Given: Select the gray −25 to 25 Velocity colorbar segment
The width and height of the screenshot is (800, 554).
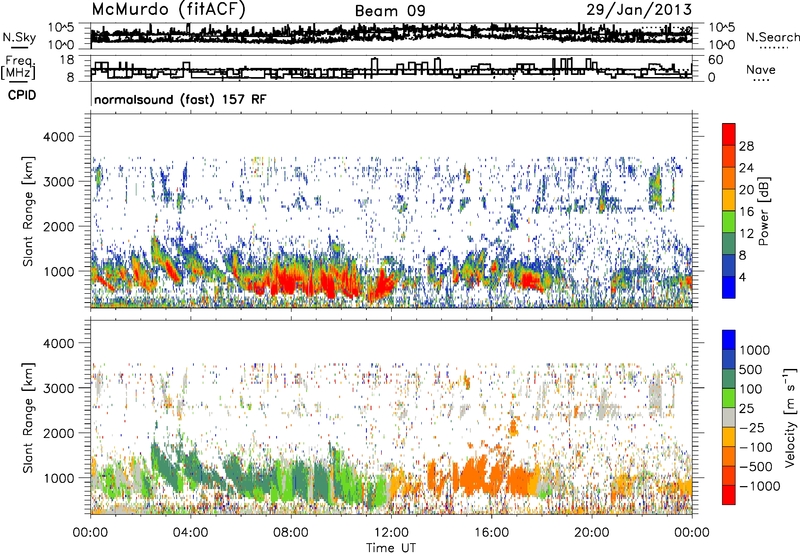Looking at the screenshot, I should pyautogui.click(x=729, y=417).
